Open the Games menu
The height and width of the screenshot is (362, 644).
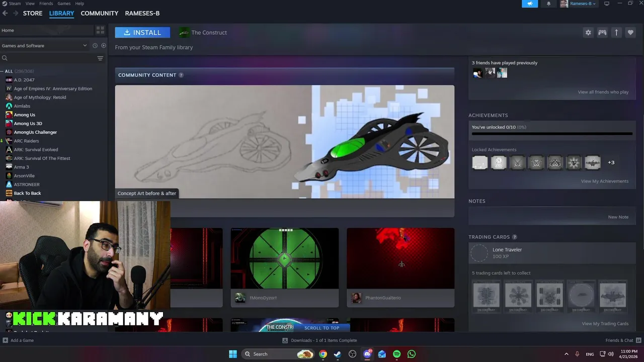click(64, 4)
